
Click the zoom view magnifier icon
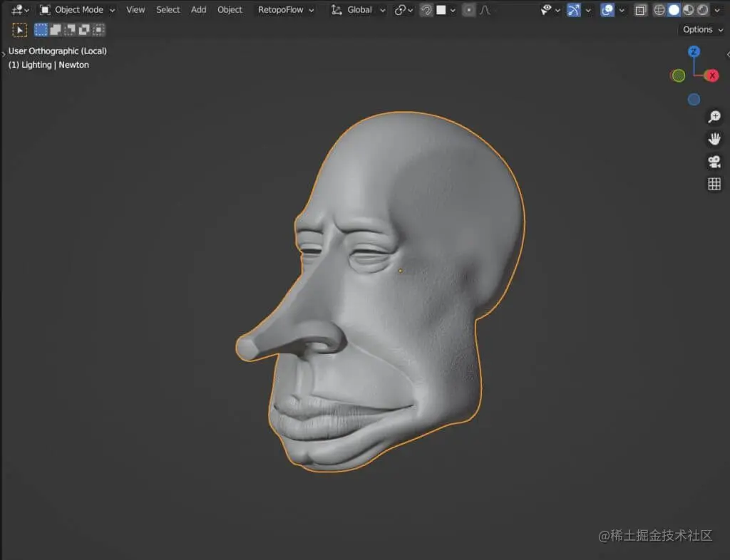pos(714,117)
